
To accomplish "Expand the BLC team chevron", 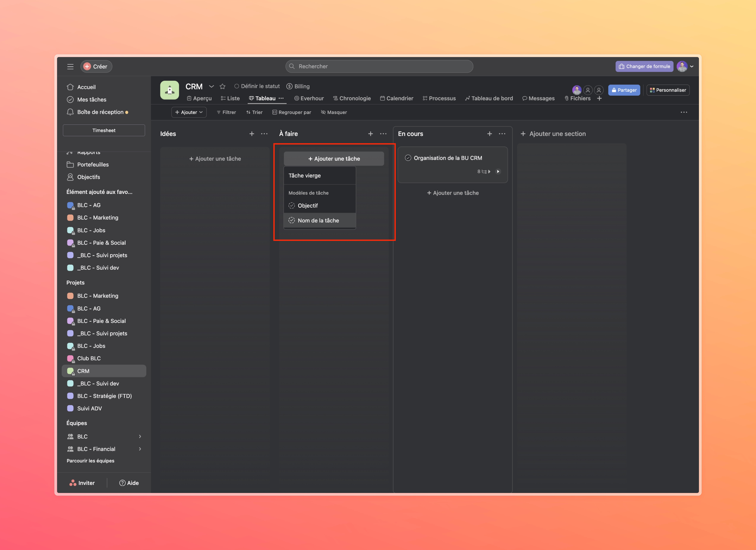I will 140,436.
